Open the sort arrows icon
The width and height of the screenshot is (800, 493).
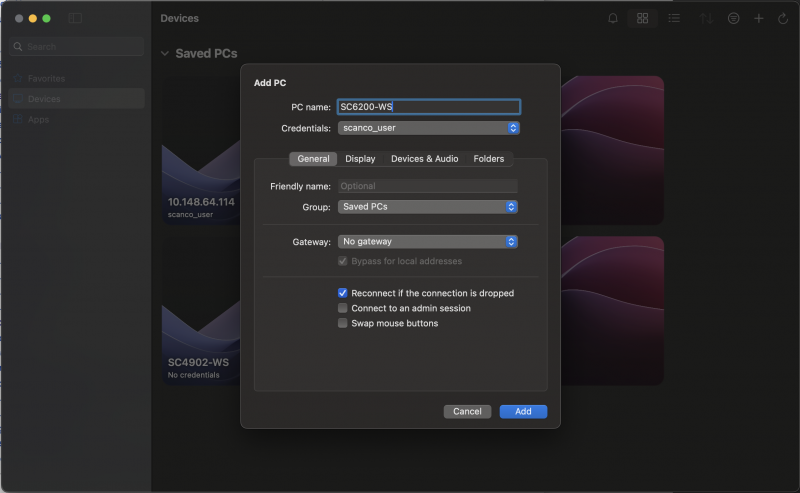[x=706, y=18]
